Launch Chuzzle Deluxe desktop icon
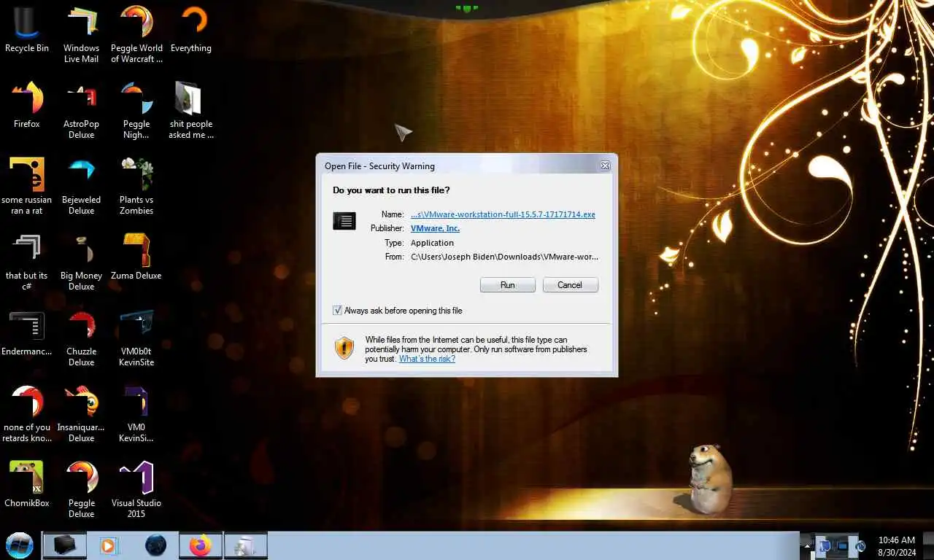Viewport: 934px width, 560px height. pyautogui.click(x=82, y=338)
